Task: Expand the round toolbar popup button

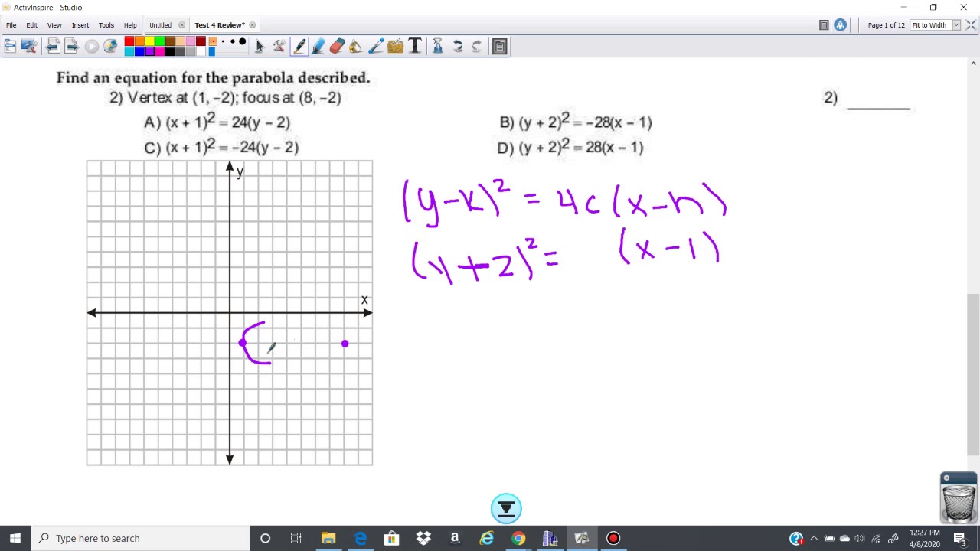Action: pos(506,508)
